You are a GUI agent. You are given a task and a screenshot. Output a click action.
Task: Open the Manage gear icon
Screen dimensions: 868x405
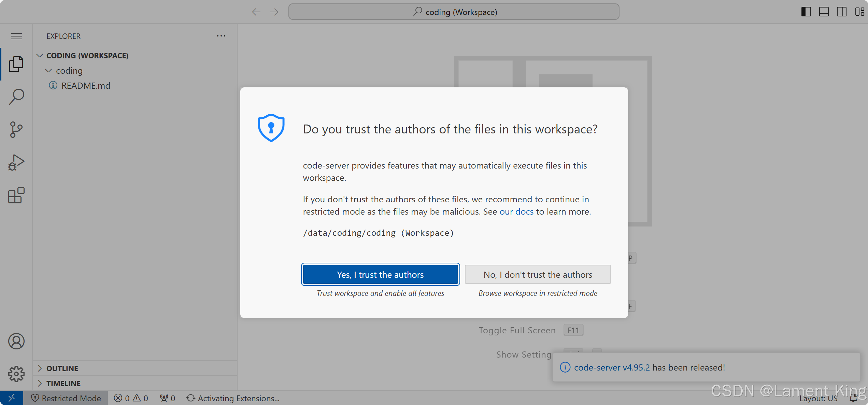tap(16, 374)
